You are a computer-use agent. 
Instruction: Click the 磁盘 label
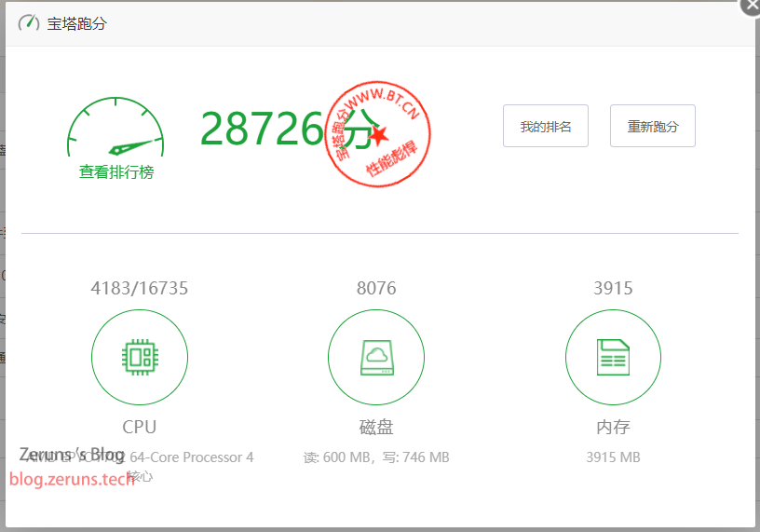point(376,427)
